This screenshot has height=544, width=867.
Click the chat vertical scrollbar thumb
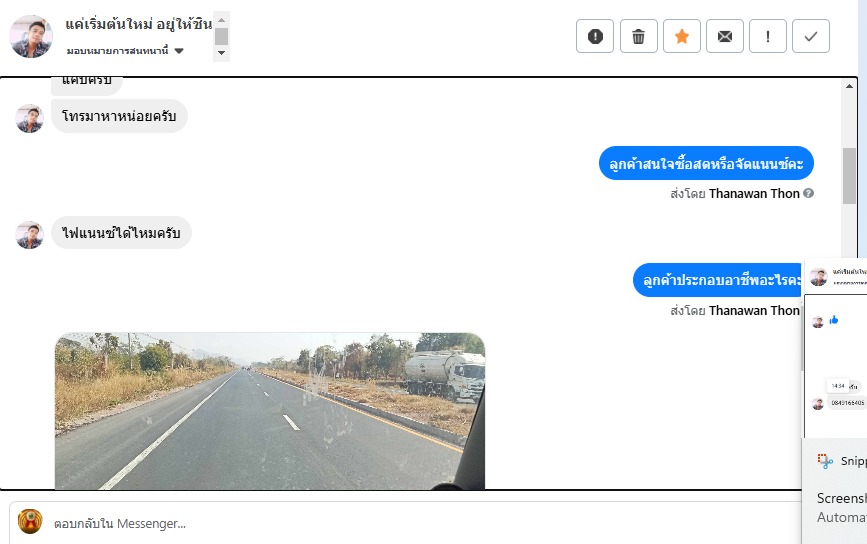pyautogui.click(x=849, y=176)
